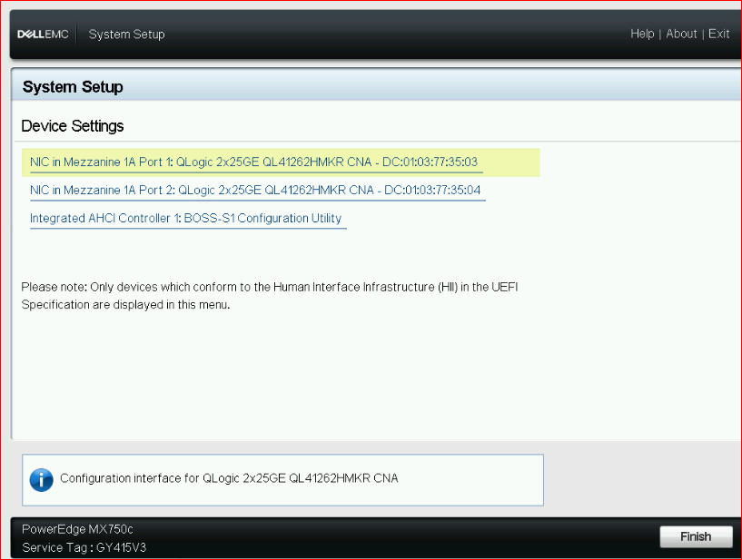Click the 'Configuration interface for QLogic' description
Viewport: 742px width, 560px height.
(x=229, y=478)
